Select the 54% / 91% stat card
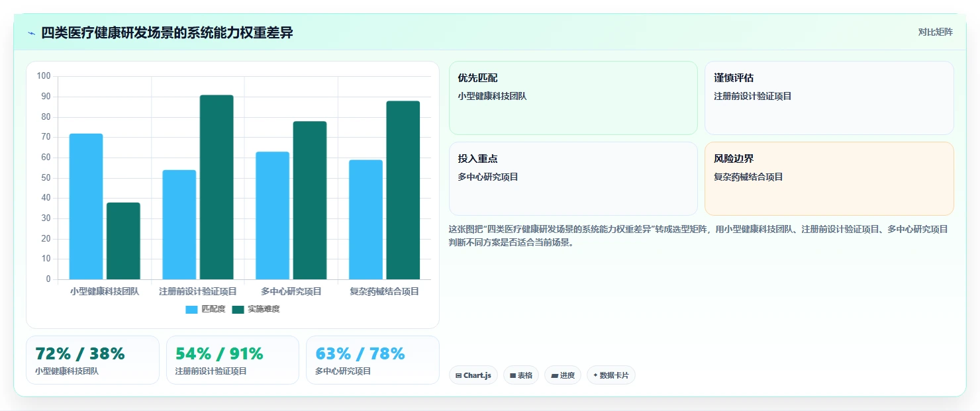The image size is (980, 411). [232, 360]
